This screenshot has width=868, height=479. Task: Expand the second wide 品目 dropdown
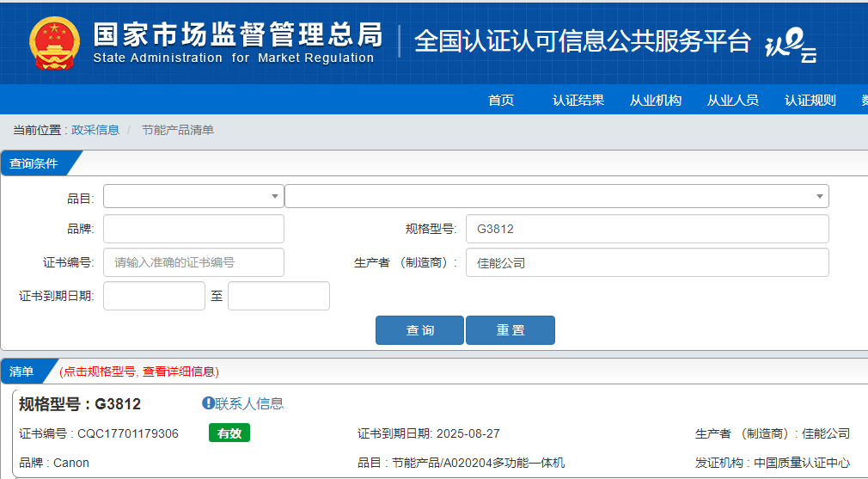click(556, 196)
